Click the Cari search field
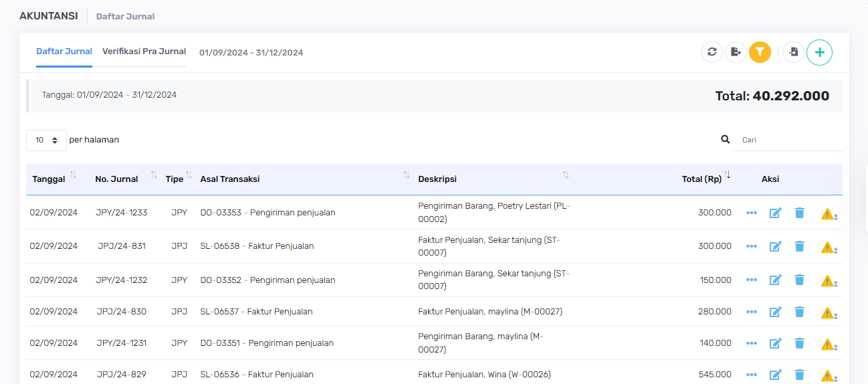The width and height of the screenshot is (868, 384). (x=788, y=140)
